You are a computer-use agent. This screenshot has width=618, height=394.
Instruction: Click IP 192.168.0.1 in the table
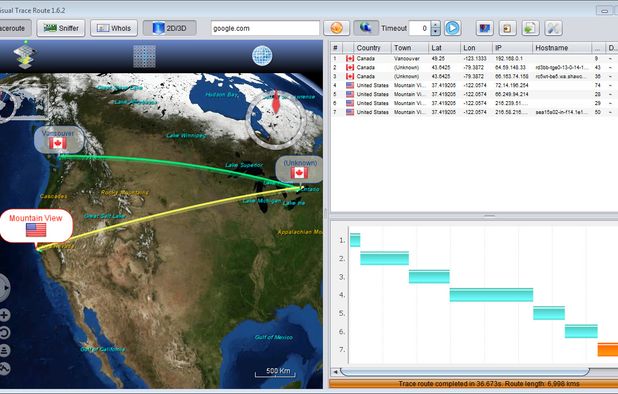click(x=509, y=59)
